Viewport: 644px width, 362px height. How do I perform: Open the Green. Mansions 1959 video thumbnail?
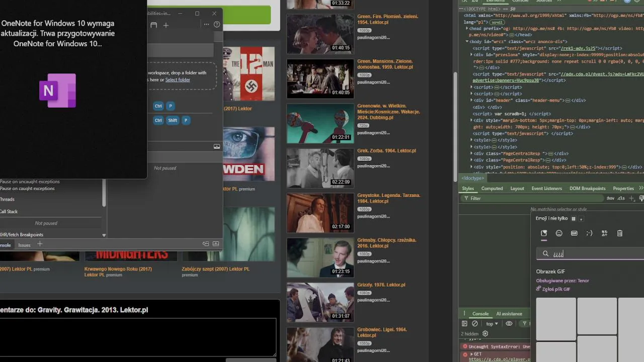pyautogui.click(x=320, y=78)
